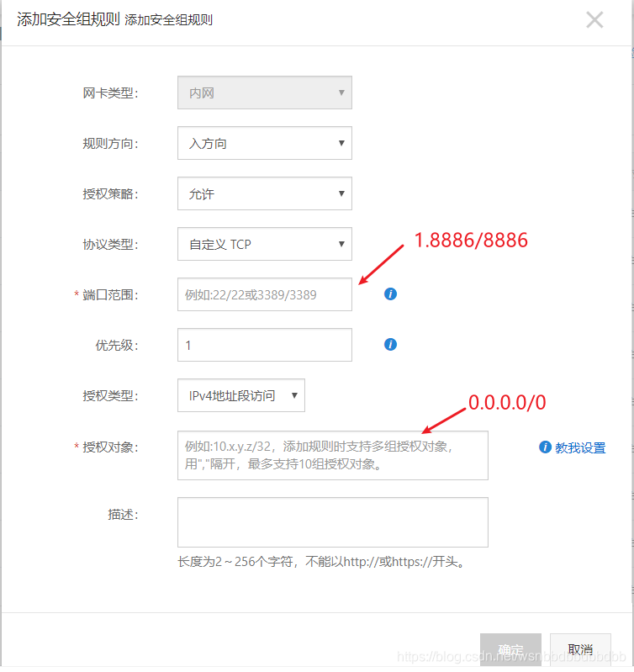Open the 协议类型 dropdown showing 自定义 TCP

pyautogui.click(x=265, y=244)
